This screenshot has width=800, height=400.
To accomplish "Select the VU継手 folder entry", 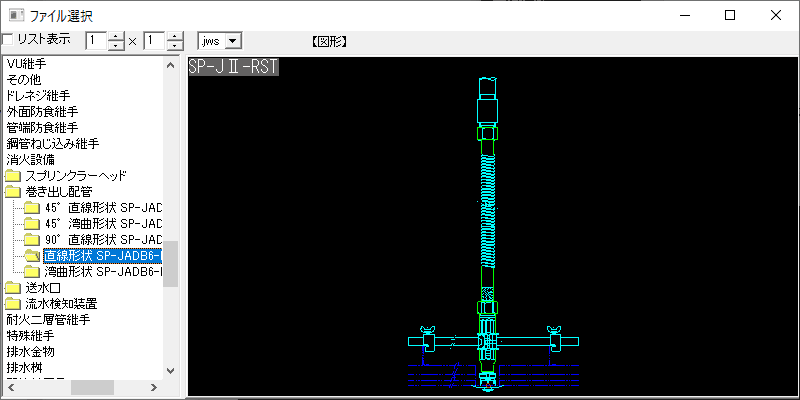I will [26, 64].
